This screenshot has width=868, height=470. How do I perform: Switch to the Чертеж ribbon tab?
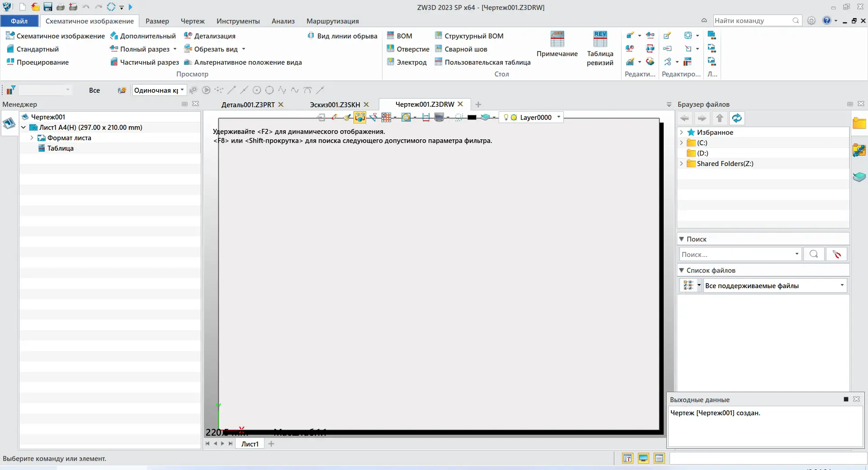click(x=193, y=21)
